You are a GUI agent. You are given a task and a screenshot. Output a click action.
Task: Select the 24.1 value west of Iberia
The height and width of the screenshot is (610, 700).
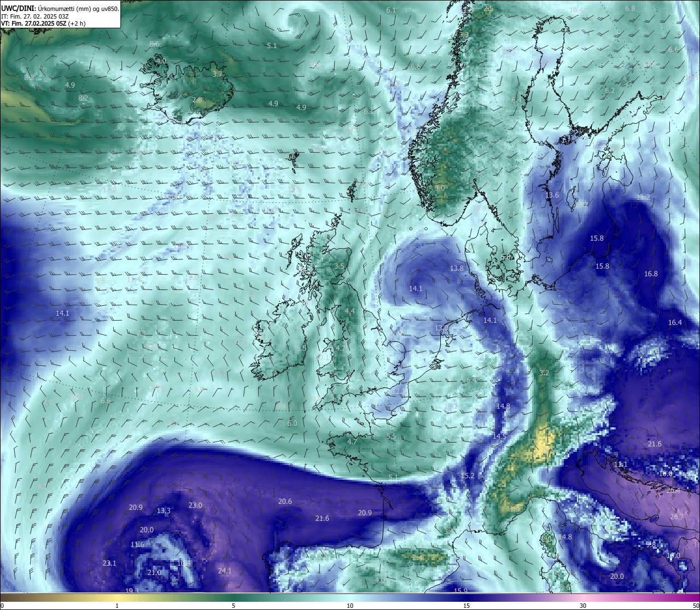[x=225, y=571]
